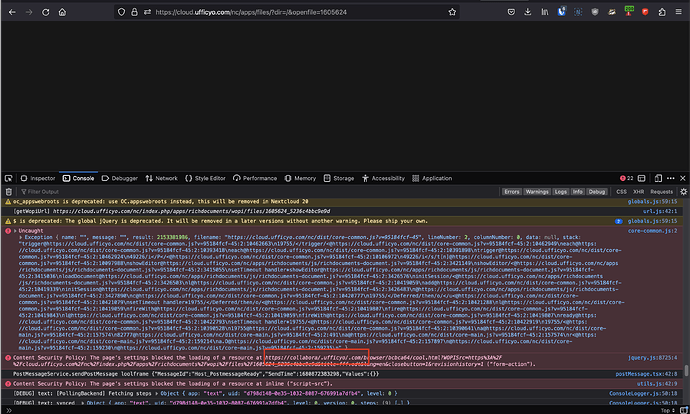Viewport: 690px width, 414px height.
Task: Expand the split console chevron prompt
Action: 8,410
